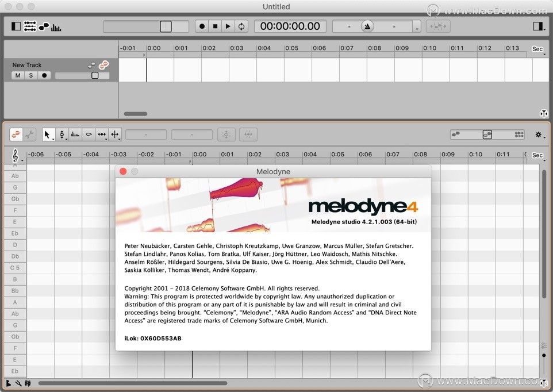Screen dimensions: 553x392
Task: Open the tempo options dropdown arrow
Action: coord(417,27)
